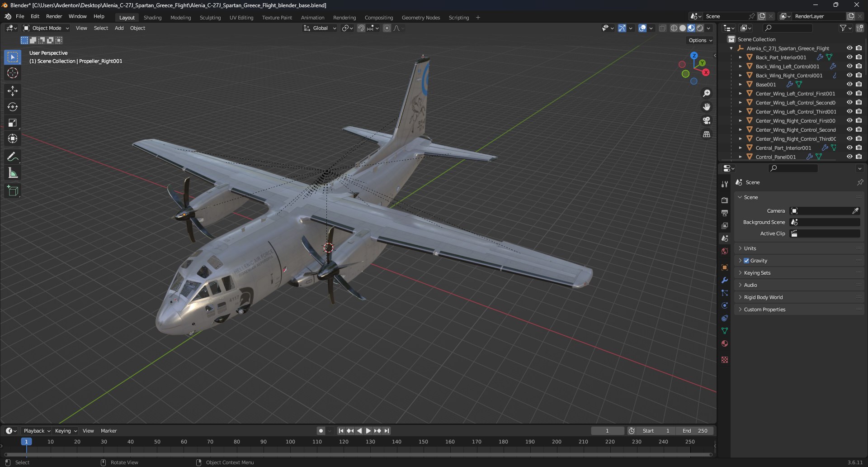This screenshot has width=868, height=467.
Task: Select the Measure tool
Action: pyautogui.click(x=13, y=173)
